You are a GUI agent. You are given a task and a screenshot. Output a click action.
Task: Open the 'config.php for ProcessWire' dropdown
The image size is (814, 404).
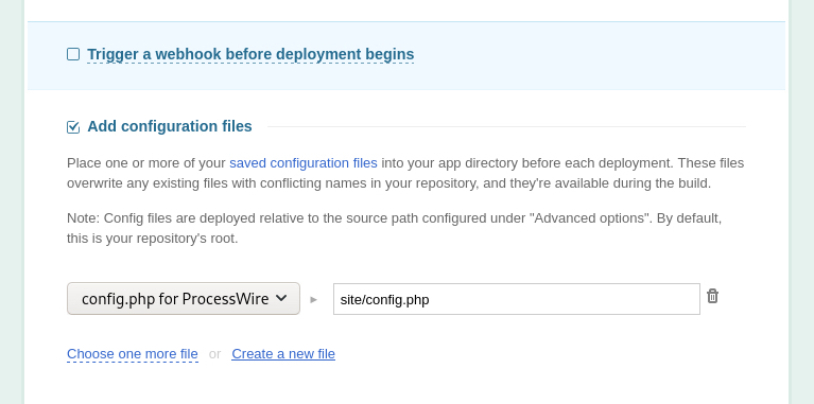pos(183,299)
